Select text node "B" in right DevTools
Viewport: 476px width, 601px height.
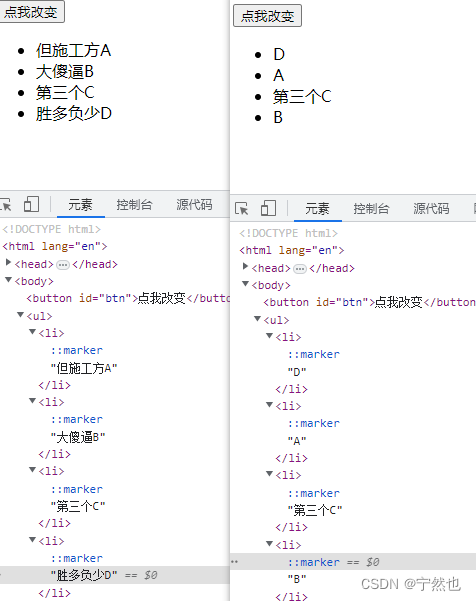click(297, 579)
